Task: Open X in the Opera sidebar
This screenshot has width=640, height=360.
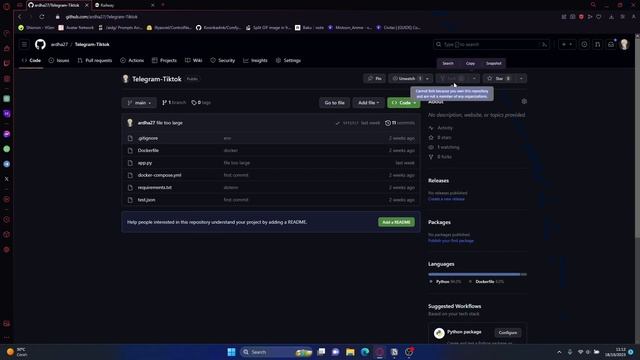Action: pos(7,179)
